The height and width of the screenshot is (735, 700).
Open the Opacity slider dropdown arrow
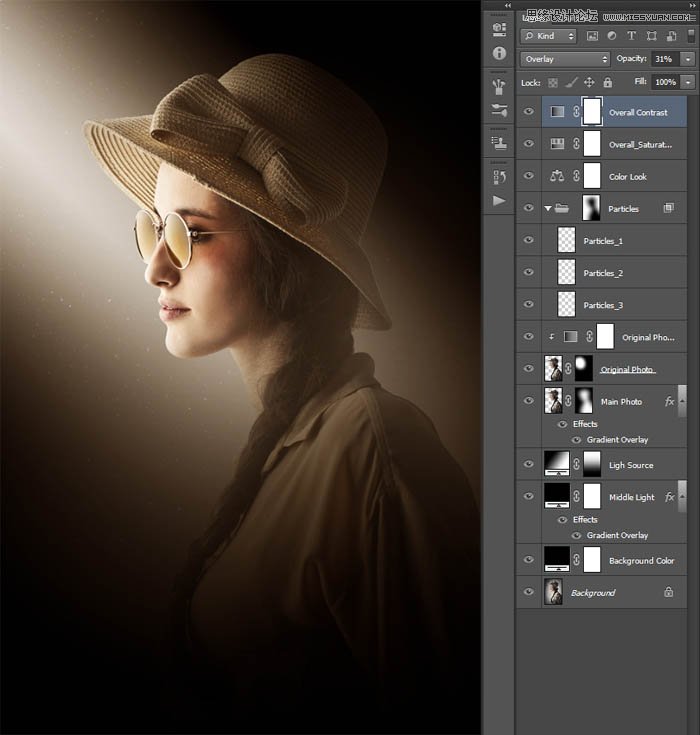pyautogui.click(x=687, y=59)
